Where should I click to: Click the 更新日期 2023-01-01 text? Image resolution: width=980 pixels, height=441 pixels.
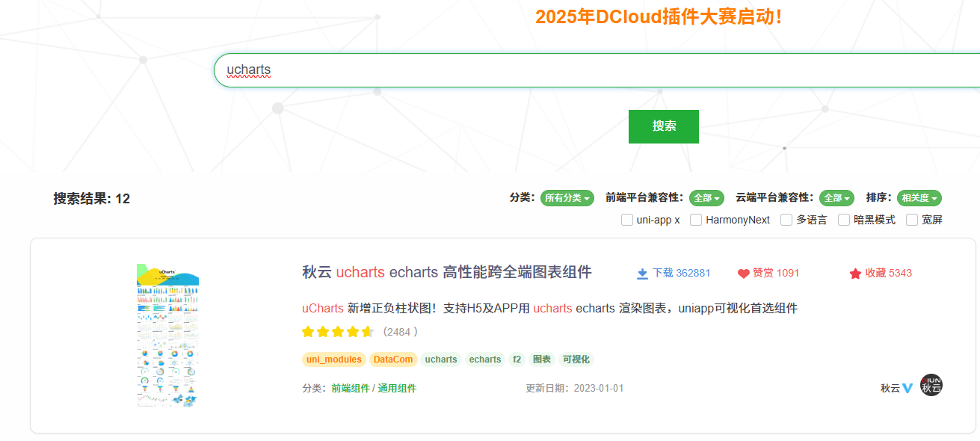(575, 389)
